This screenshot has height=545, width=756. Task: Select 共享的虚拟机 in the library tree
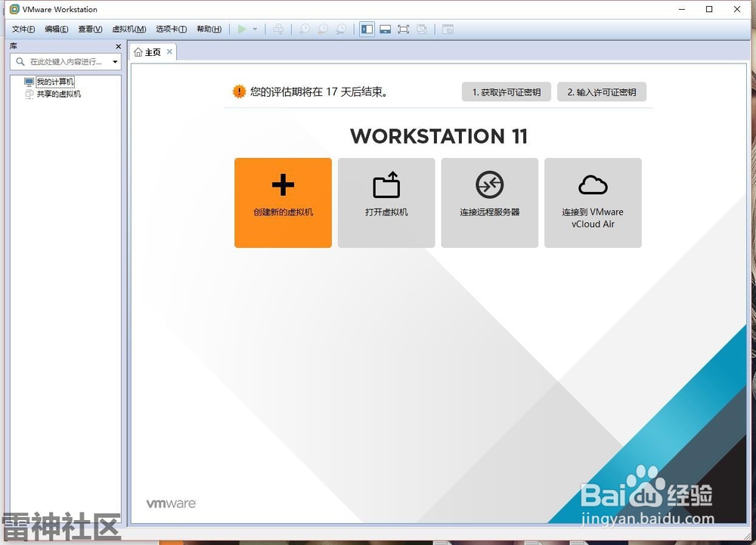59,94
